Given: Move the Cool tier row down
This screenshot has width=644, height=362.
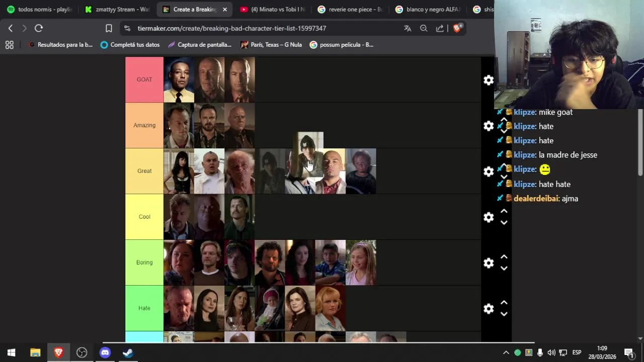Looking at the screenshot, I should click(504, 223).
